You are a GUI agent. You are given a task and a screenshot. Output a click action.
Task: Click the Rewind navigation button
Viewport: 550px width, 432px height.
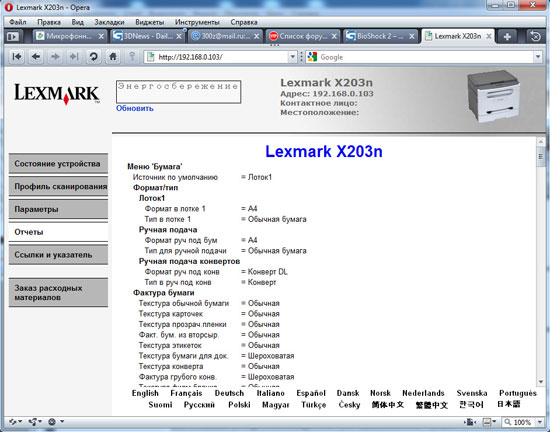tap(16, 56)
